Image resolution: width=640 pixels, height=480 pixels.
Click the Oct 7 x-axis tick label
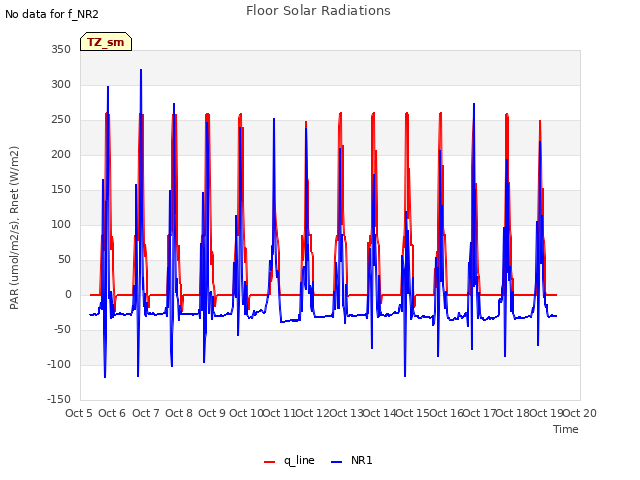coord(146,413)
